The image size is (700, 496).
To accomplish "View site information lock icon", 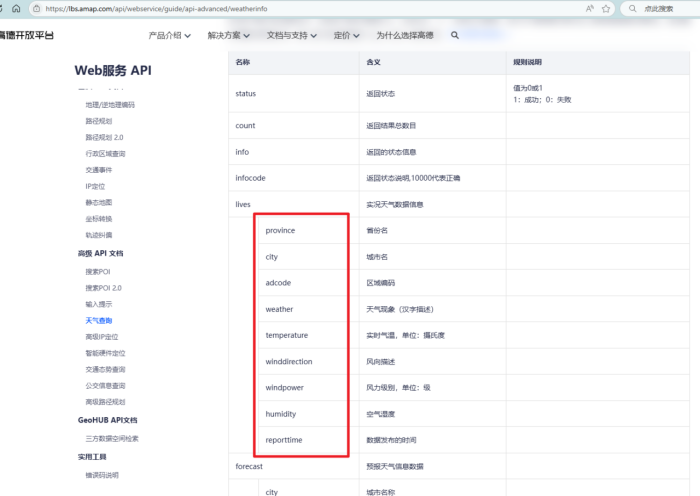I will [37, 8].
